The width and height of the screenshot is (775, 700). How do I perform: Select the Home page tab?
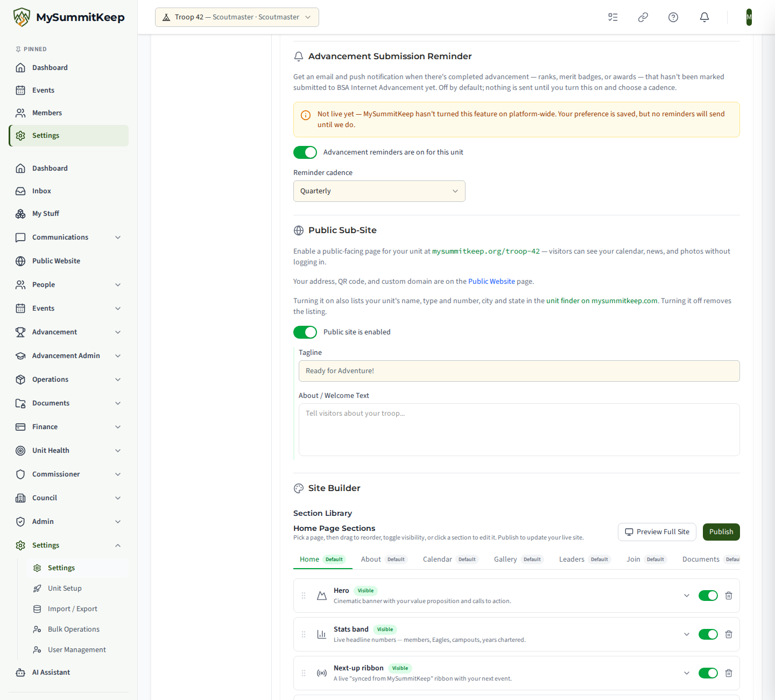(x=323, y=559)
